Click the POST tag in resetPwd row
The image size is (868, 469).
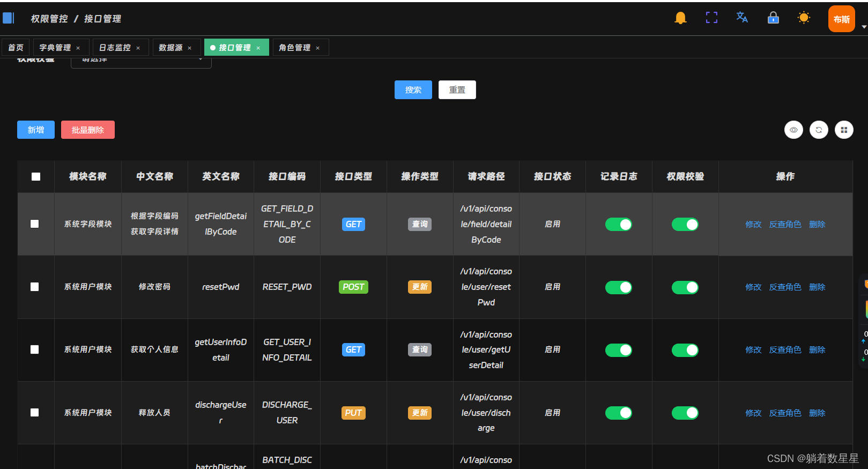point(353,287)
